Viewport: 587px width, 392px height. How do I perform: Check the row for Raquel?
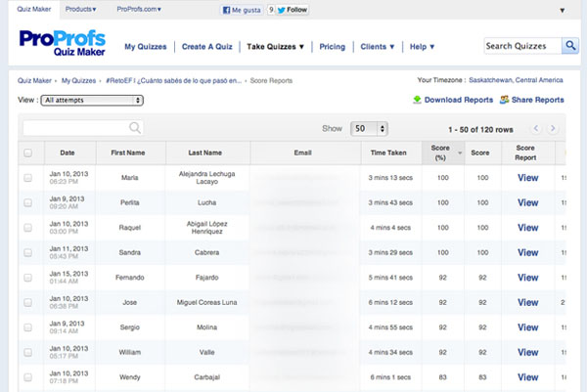(28, 228)
